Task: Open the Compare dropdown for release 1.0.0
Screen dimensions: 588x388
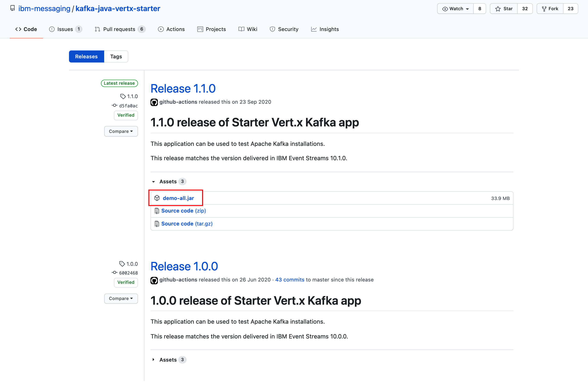Action: click(121, 298)
